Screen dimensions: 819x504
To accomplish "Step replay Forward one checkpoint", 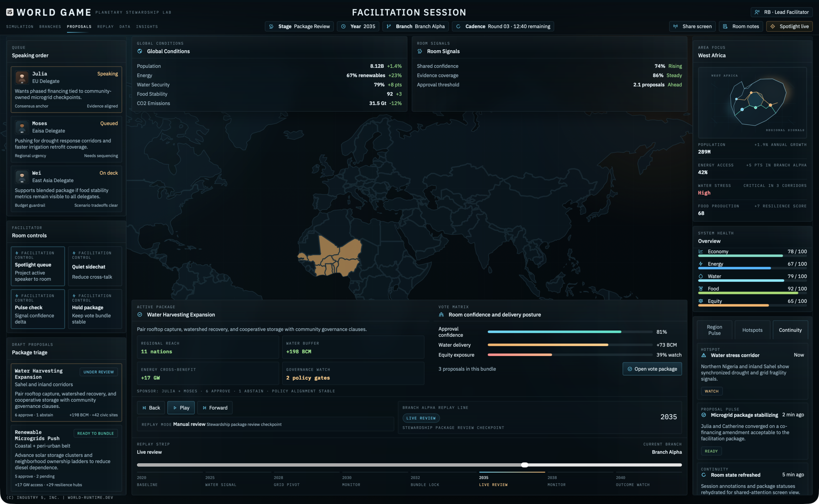I will 215,408.
